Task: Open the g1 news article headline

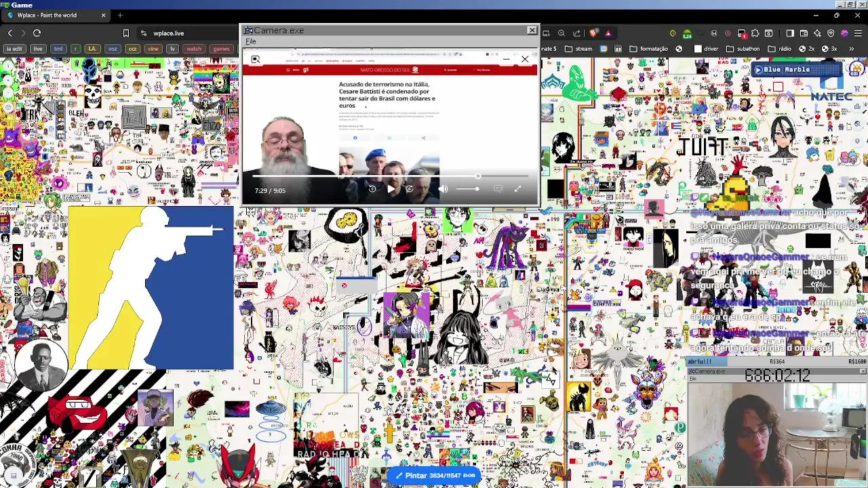Action: coord(387,95)
